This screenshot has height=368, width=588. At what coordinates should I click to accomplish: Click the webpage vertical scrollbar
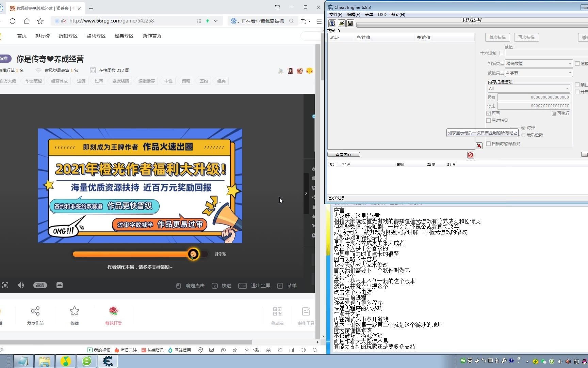click(x=323, y=57)
